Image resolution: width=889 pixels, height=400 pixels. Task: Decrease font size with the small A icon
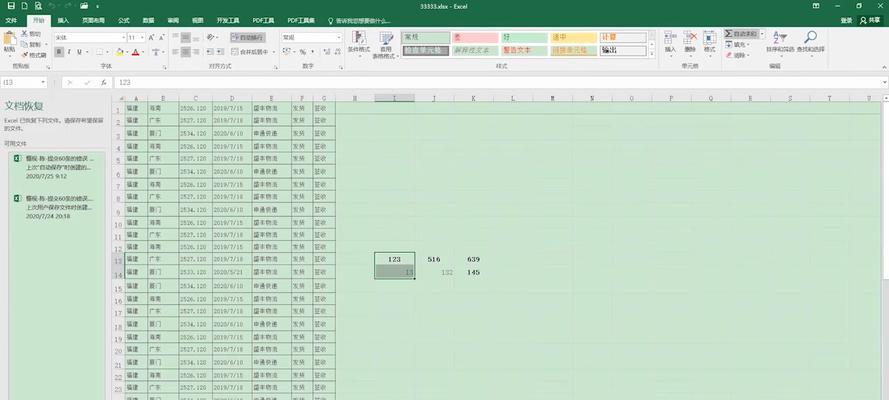(162, 37)
